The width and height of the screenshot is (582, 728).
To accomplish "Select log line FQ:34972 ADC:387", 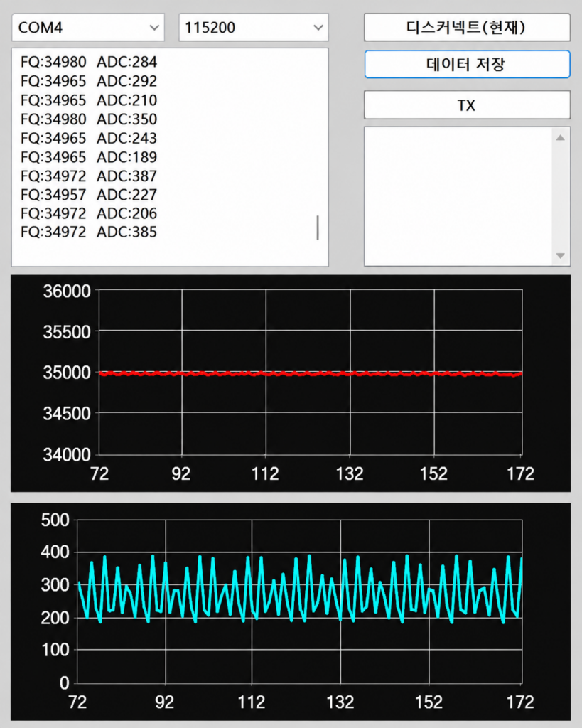I will pos(89,176).
